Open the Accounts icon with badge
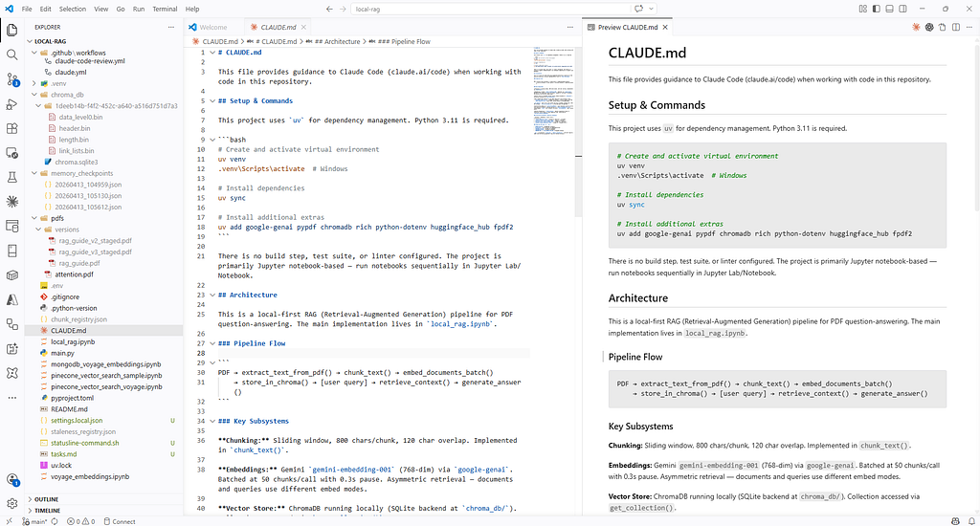Image resolution: width=980 pixels, height=526 pixels. 11,479
